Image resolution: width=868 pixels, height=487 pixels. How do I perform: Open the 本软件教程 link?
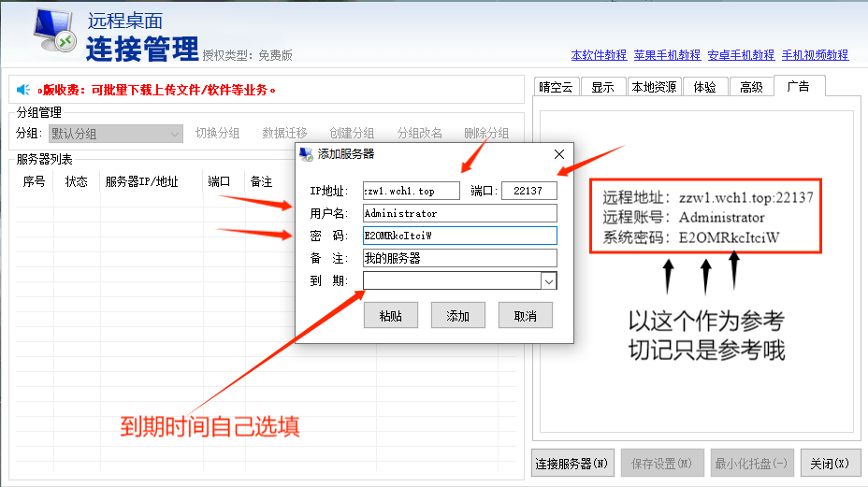click(599, 55)
